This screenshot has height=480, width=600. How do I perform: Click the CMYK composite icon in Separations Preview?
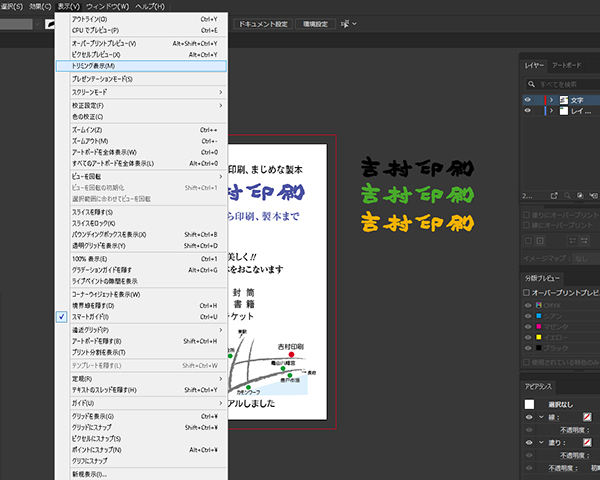(x=539, y=305)
